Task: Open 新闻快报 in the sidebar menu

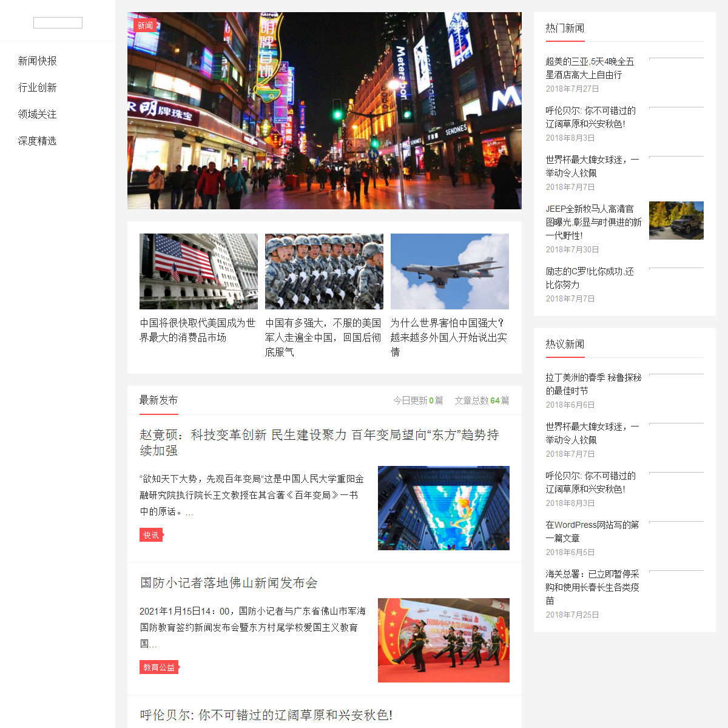Action: point(37,61)
